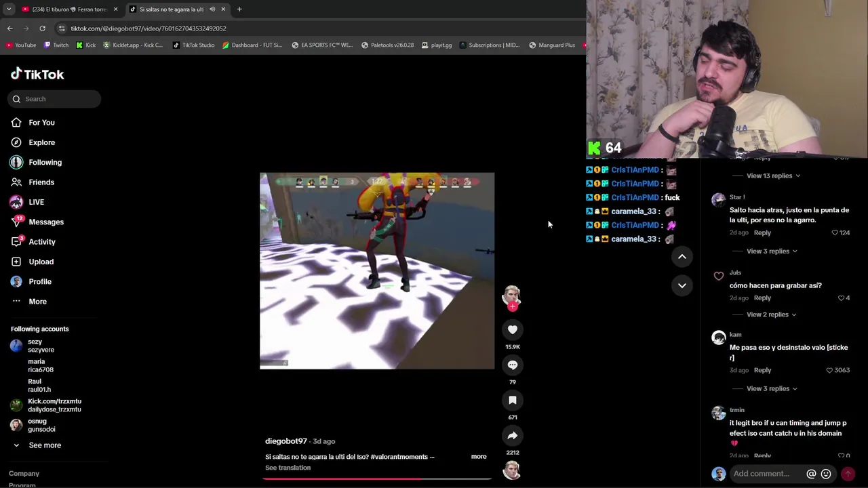Like the video with heart icon
The height and width of the screenshot is (488, 868).
pos(513,329)
